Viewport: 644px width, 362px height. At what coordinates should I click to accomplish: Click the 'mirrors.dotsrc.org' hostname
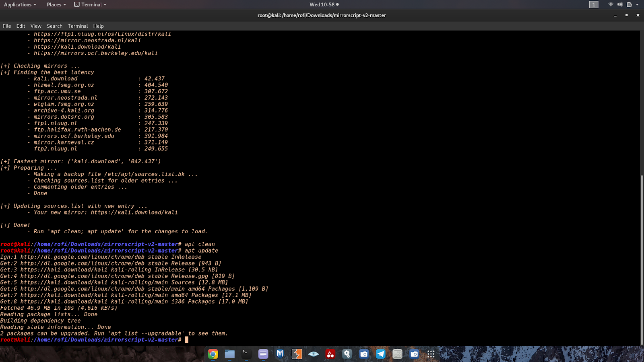pos(64,117)
